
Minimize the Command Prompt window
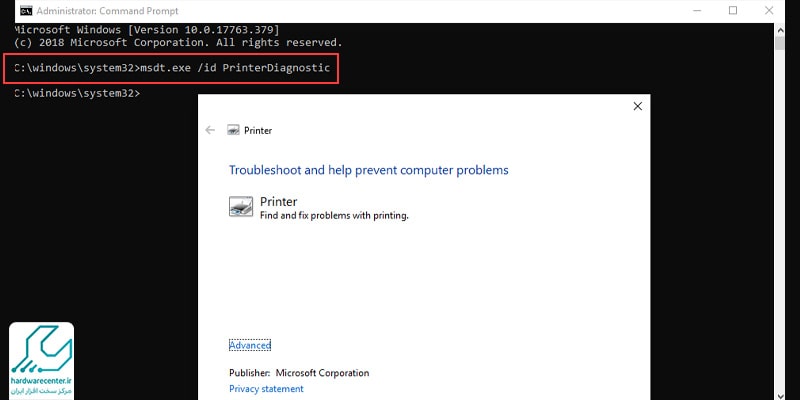click(x=696, y=11)
